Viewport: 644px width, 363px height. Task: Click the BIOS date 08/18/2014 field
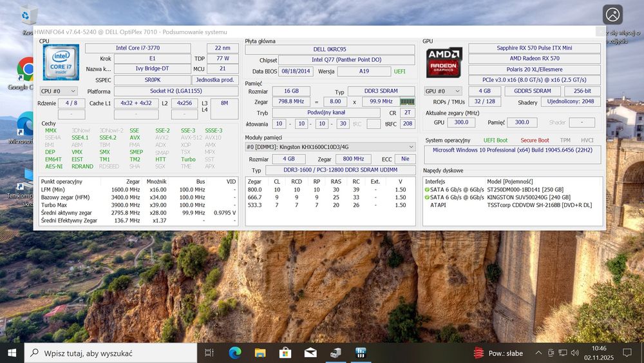296,71
